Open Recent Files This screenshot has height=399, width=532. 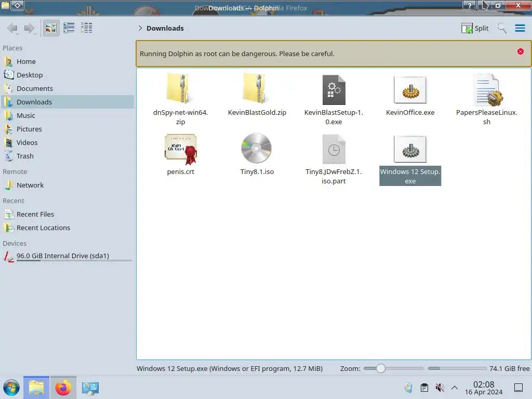click(67, 215)
